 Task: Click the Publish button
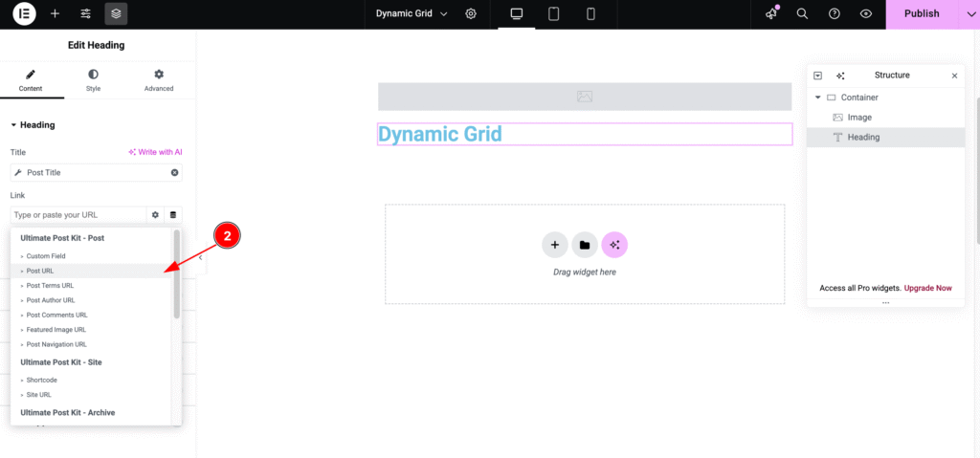[921, 13]
